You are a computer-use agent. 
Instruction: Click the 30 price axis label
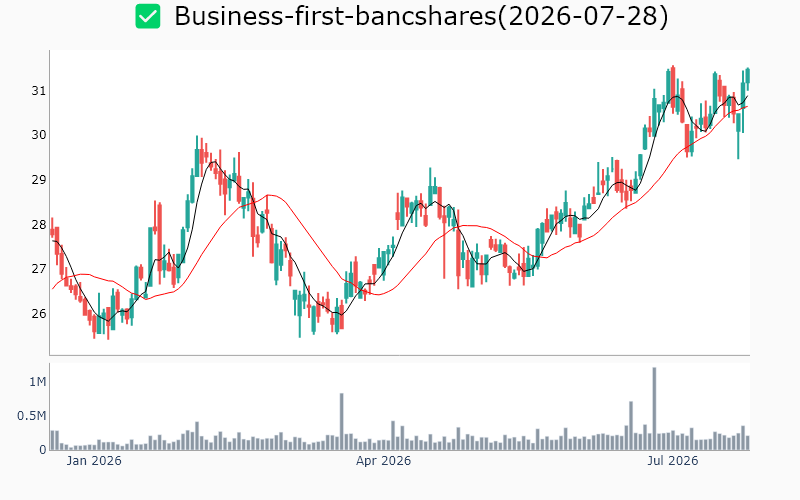pos(39,135)
